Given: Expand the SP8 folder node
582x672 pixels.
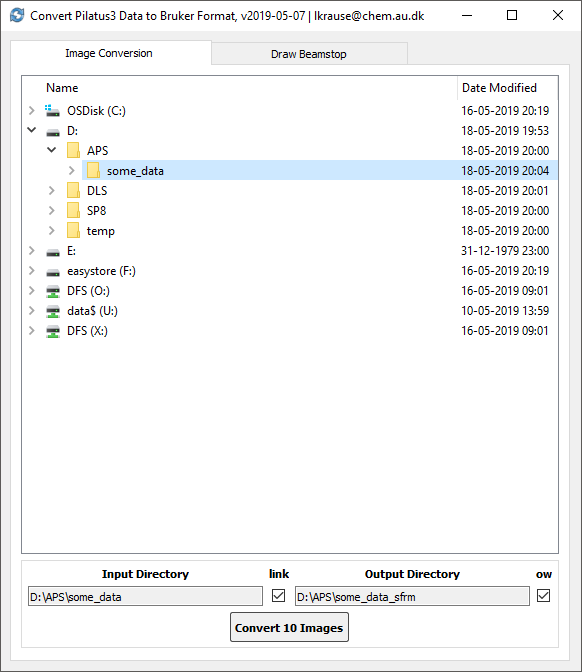Looking at the screenshot, I should 51,210.
